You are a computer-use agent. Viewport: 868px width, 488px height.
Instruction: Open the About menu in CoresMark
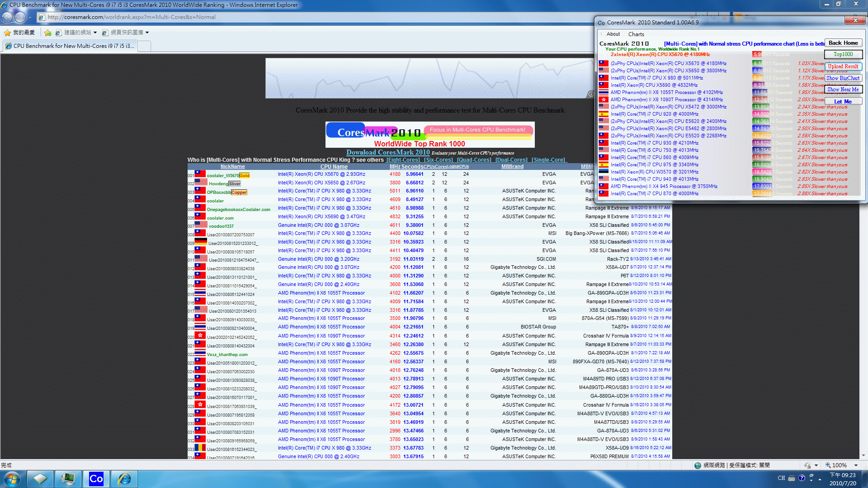pyautogui.click(x=613, y=34)
